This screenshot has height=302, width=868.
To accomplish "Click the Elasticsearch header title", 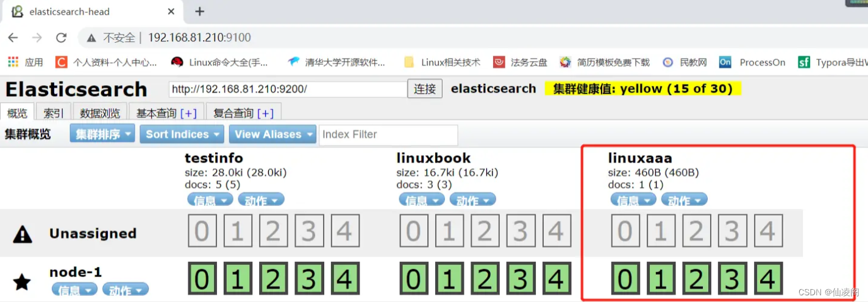I will click(76, 90).
